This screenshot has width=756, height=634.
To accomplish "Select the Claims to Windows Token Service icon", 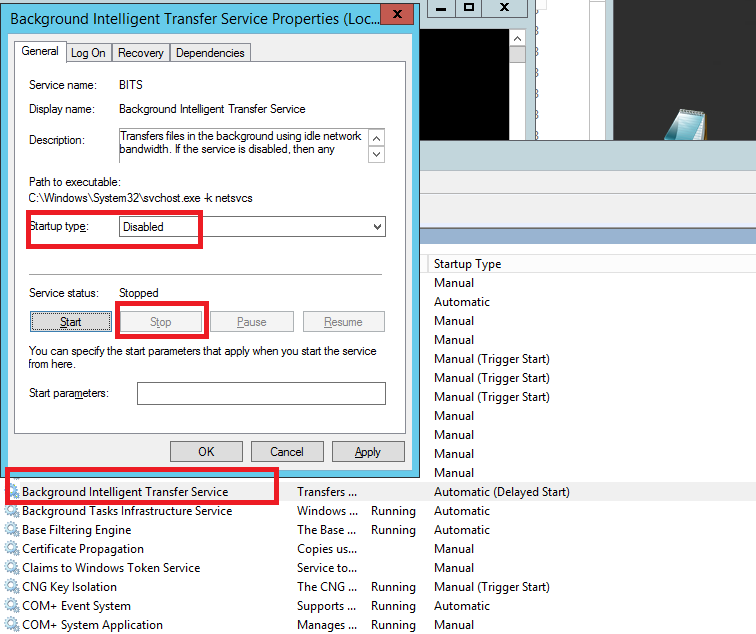I will pos(13,568).
